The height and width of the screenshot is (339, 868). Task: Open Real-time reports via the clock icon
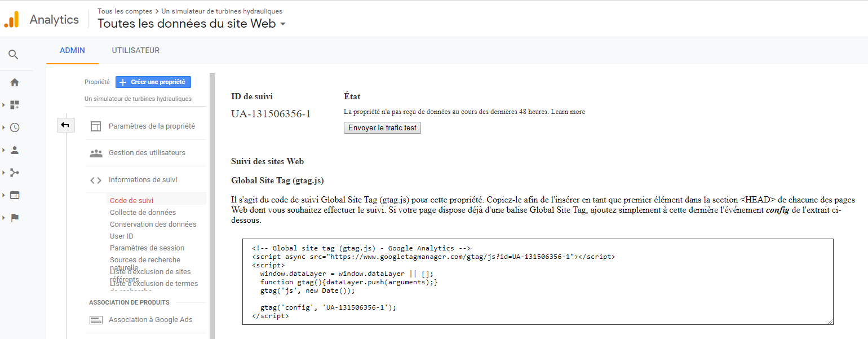[x=15, y=127]
